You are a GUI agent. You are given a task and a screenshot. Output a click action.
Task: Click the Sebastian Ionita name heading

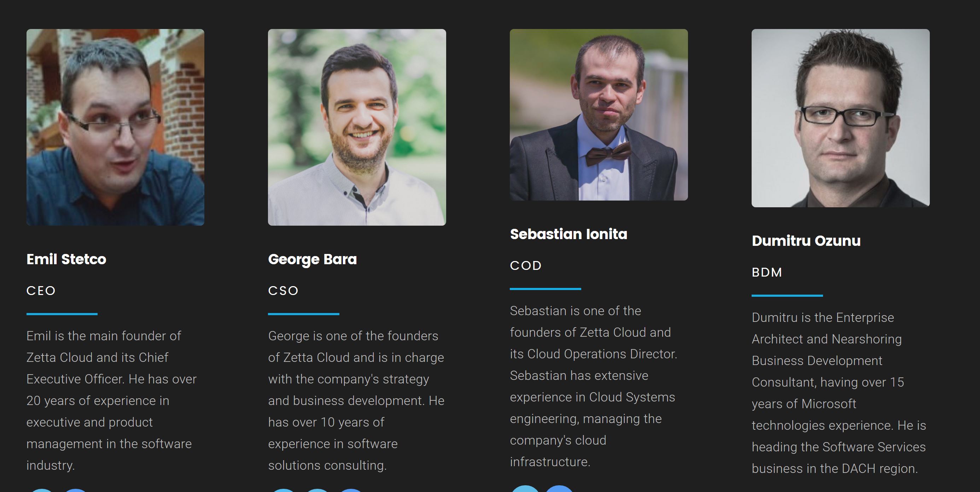pyautogui.click(x=568, y=234)
